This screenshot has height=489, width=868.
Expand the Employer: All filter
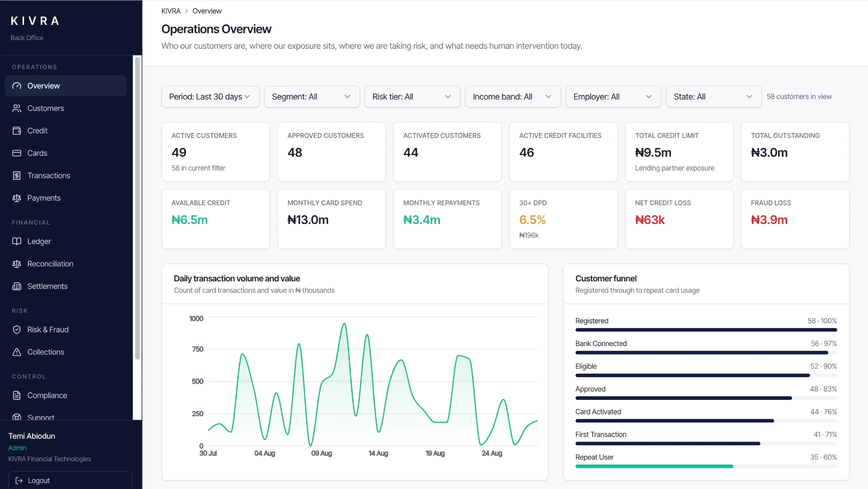point(613,97)
